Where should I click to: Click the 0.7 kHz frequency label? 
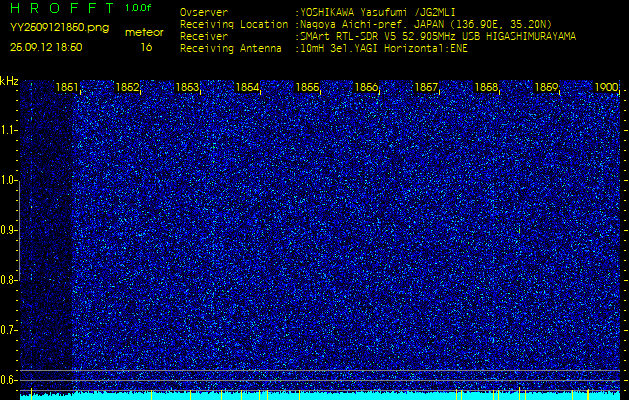(x=8, y=330)
